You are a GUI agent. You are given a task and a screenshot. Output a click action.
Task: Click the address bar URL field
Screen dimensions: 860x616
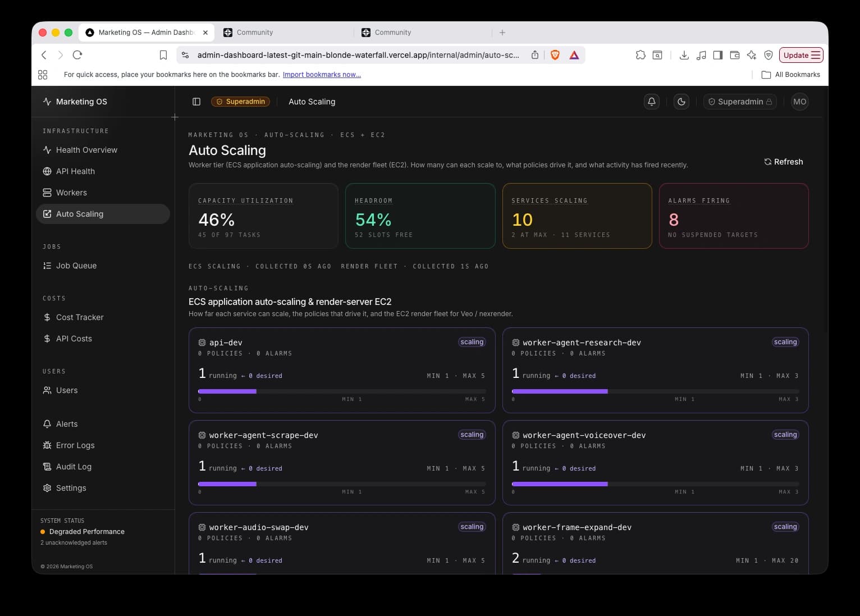click(x=358, y=55)
